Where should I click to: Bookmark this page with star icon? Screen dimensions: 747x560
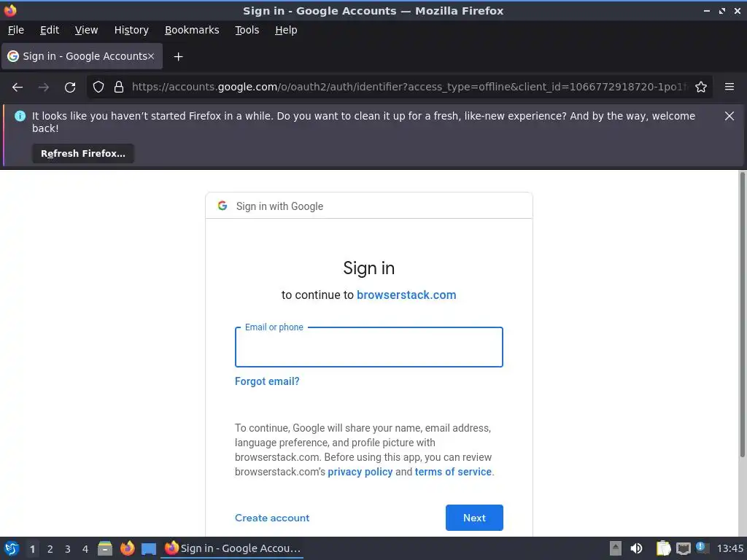[x=701, y=87]
